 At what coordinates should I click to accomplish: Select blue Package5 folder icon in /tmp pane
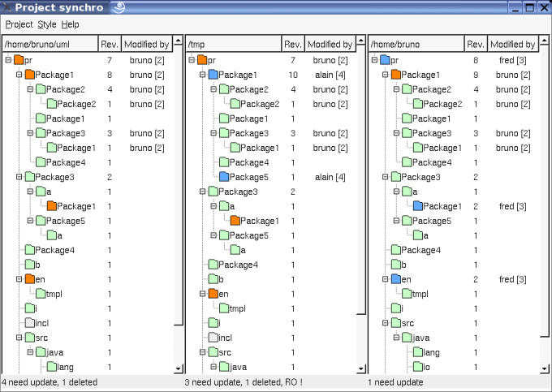[x=224, y=177]
